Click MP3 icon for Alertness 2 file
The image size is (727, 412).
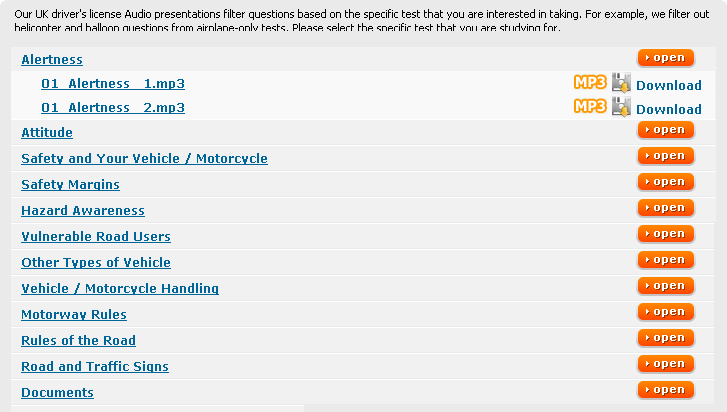tap(590, 107)
